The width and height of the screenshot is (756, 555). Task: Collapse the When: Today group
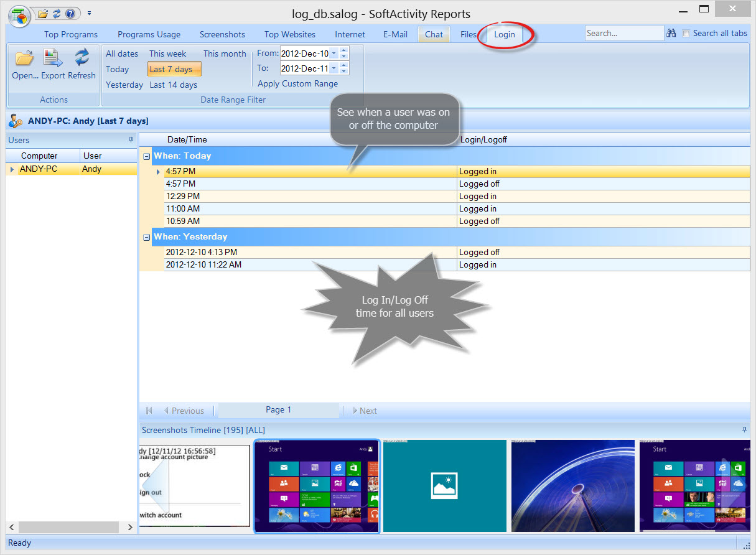point(146,156)
